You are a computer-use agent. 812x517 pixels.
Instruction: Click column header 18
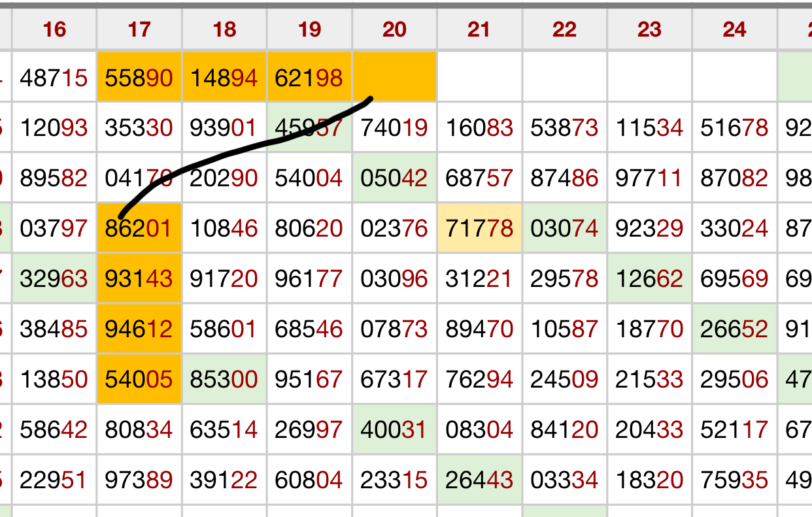tap(224, 29)
